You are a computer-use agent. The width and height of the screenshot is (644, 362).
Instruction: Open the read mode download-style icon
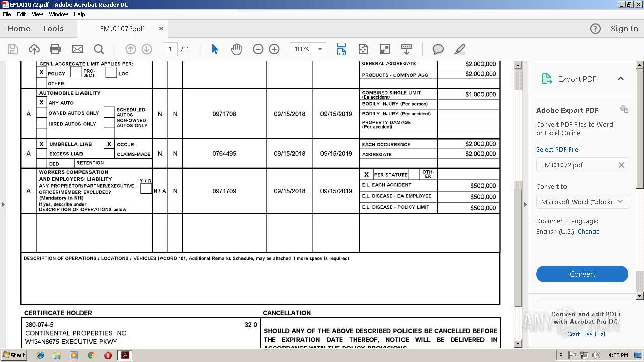point(407,49)
